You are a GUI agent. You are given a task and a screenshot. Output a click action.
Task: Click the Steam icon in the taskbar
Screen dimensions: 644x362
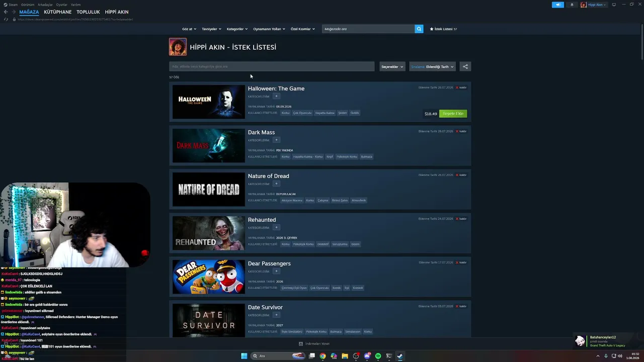coord(400,356)
